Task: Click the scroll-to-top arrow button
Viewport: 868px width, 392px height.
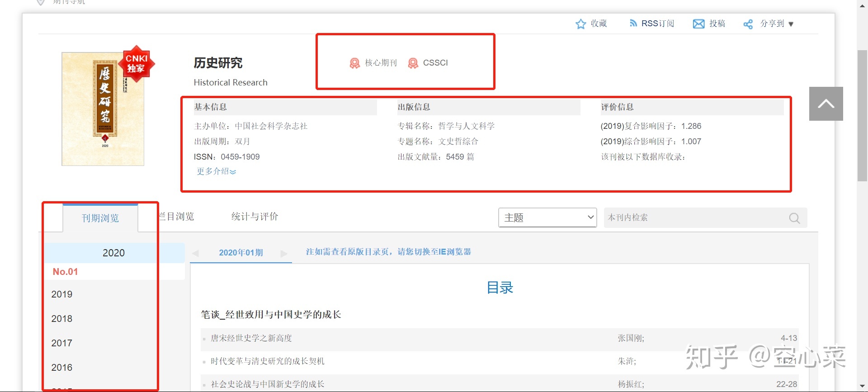Action: coord(826,104)
